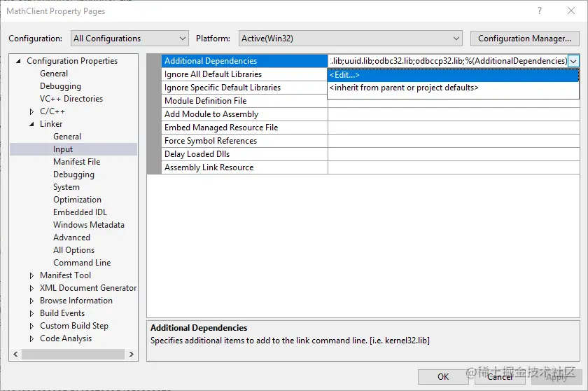Viewport: 588px width, 391px height.
Task: Click the Cancel button
Action: coord(500,377)
